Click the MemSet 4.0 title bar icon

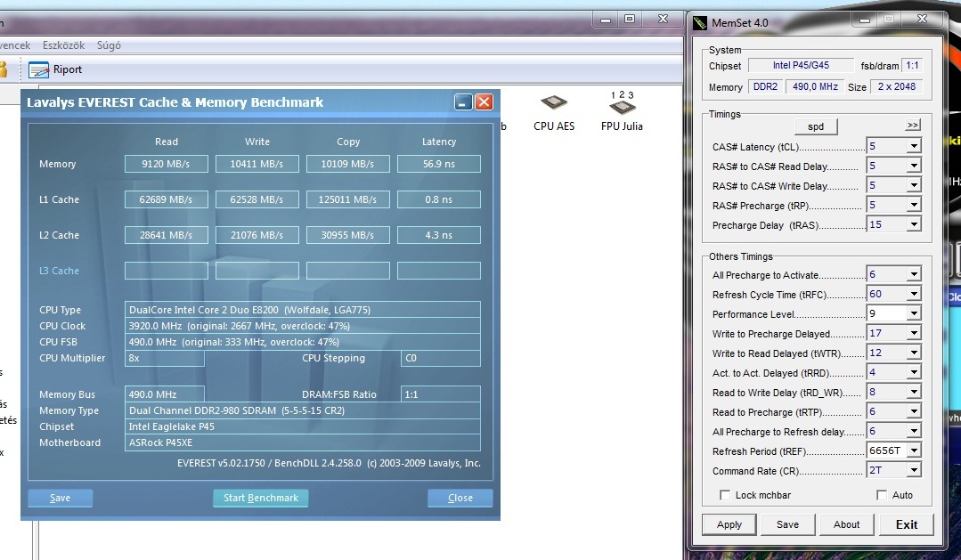pyautogui.click(x=699, y=22)
